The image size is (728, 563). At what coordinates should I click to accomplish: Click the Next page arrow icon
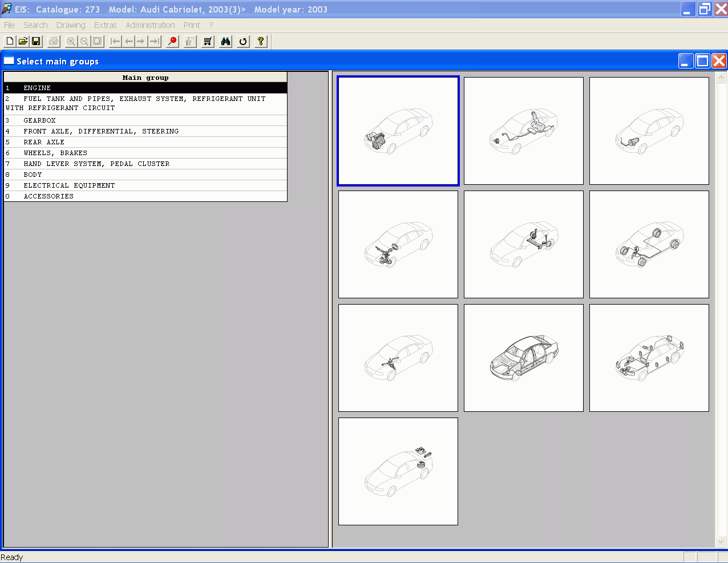coord(141,41)
